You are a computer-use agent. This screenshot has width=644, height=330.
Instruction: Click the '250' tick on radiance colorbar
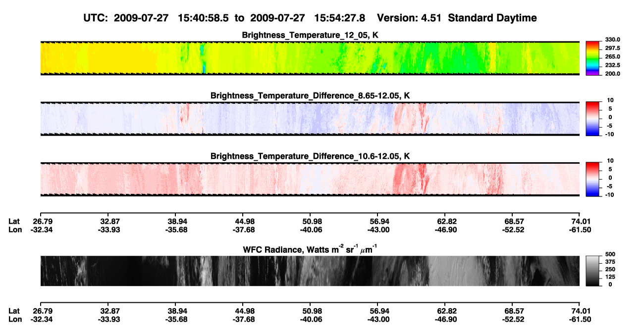[x=609, y=270]
